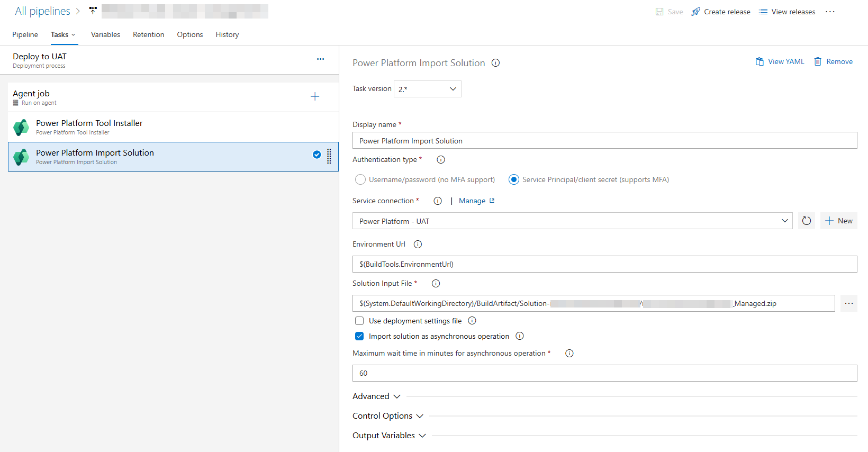Open the History tab
This screenshot has height=452, width=868.
pos(227,34)
